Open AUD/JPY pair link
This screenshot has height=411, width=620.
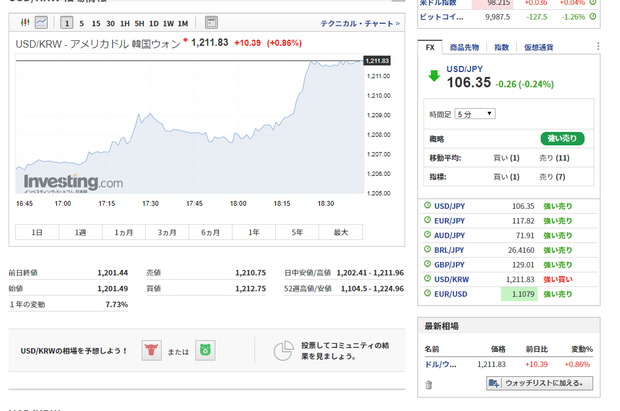click(x=450, y=235)
